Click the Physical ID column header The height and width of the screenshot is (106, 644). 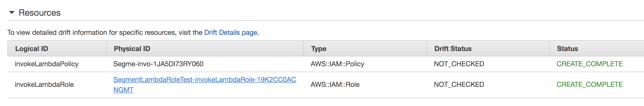pos(132,49)
